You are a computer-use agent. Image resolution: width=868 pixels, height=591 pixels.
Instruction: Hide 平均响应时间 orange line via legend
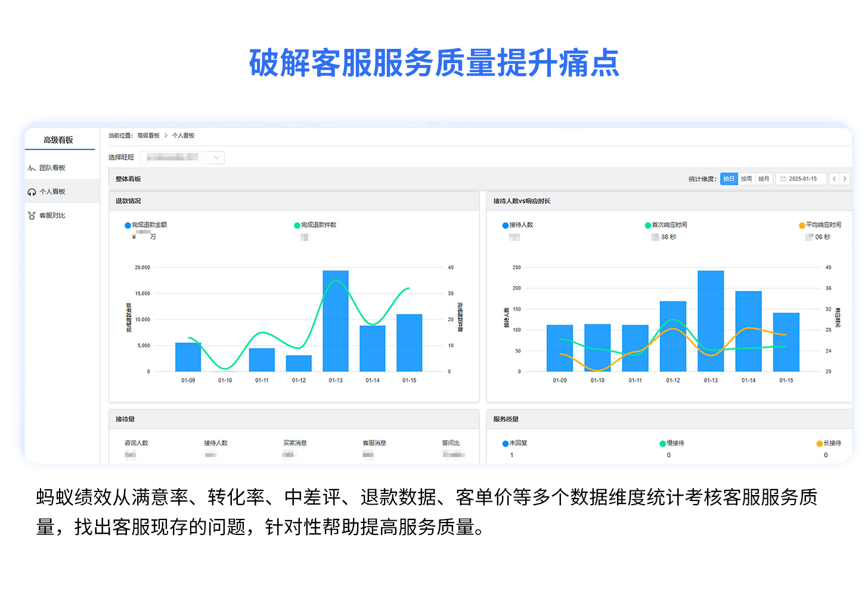[802, 225]
